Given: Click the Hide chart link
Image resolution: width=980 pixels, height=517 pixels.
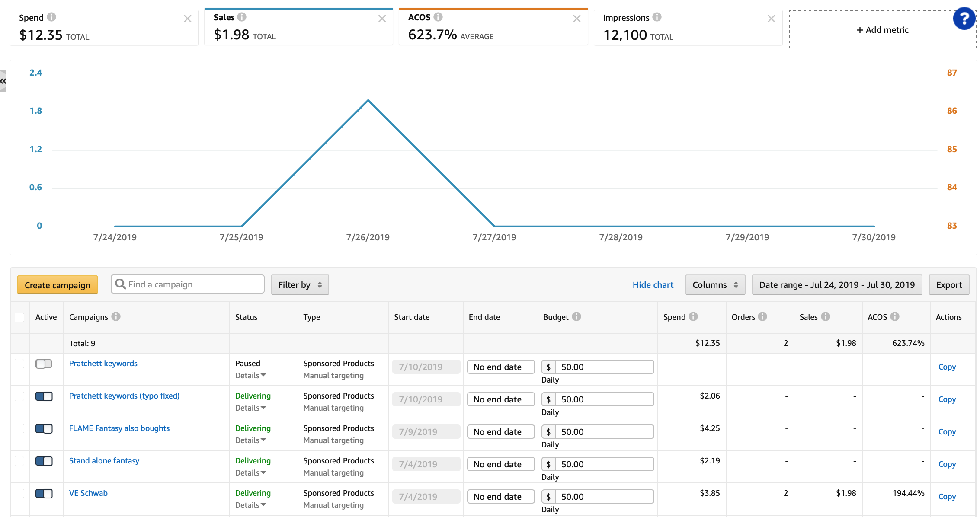Looking at the screenshot, I should (x=653, y=285).
